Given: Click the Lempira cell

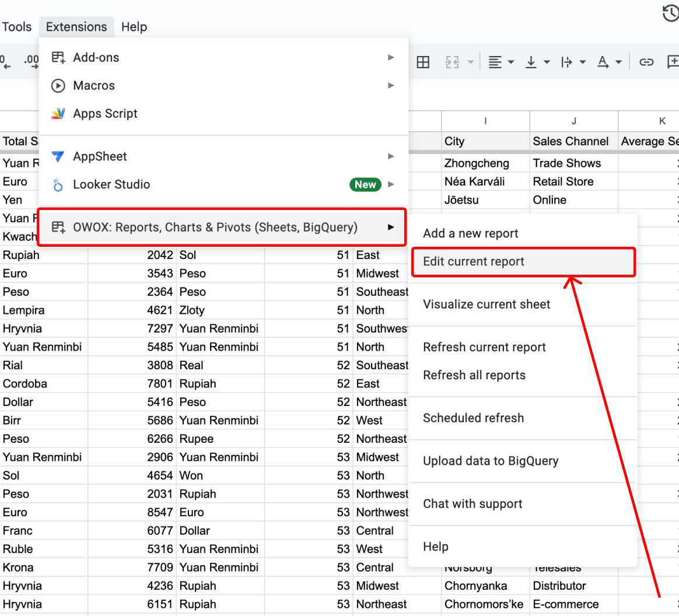Looking at the screenshot, I should [44, 310].
